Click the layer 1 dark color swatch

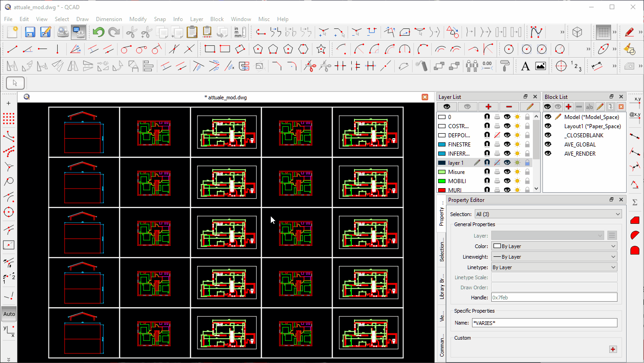[x=442, y=163]
